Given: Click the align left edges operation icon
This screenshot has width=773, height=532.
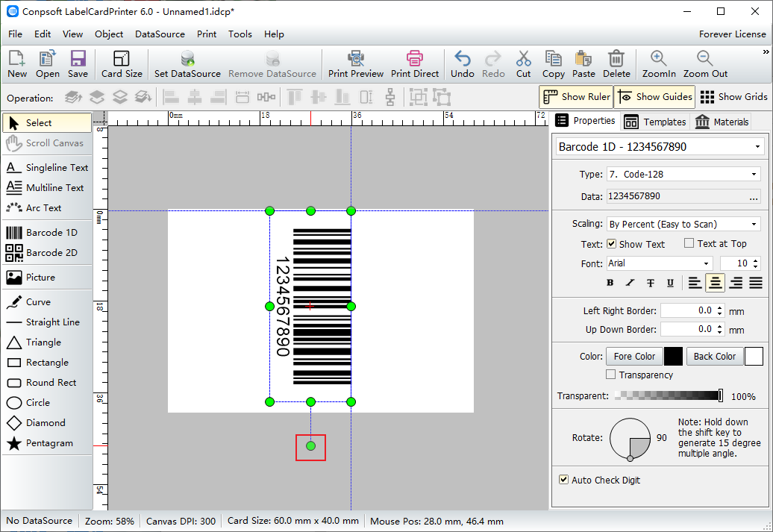Looking at the screenshot, I should 171,97.
